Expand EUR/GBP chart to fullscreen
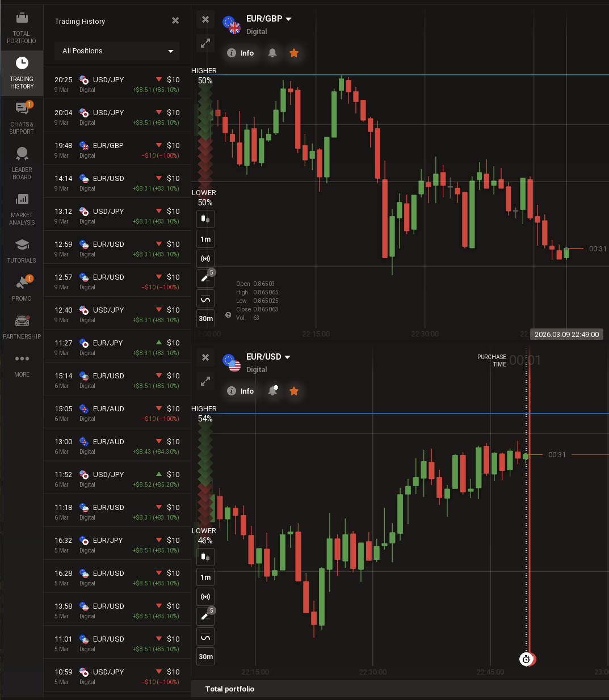609x700 pixels. click(205, 43)
